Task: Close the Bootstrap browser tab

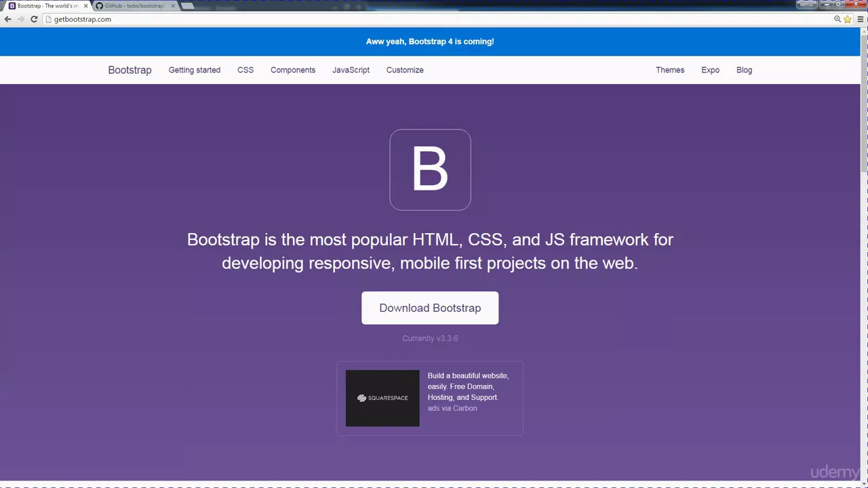Action: (x=85, y=5)
